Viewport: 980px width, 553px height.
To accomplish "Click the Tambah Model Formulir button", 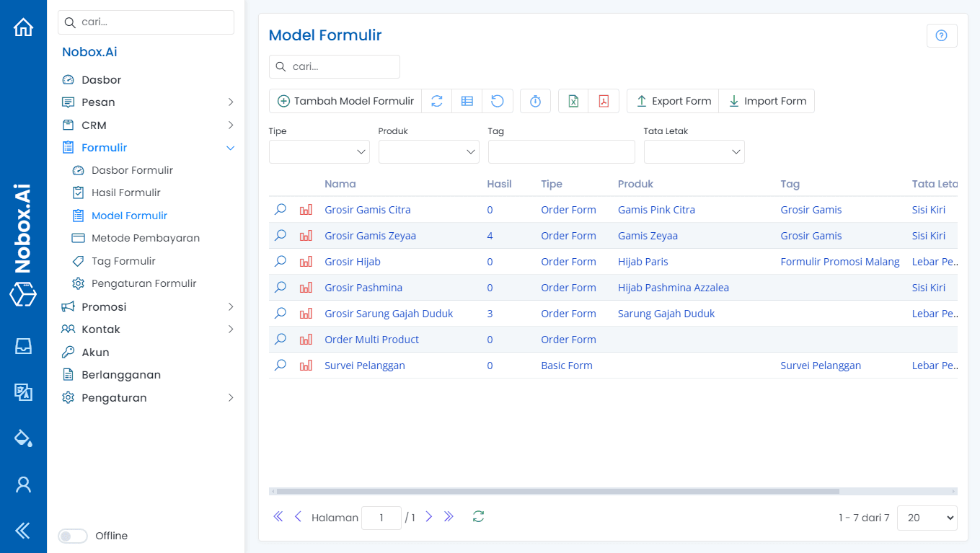I will pyautogui.click(x=345, y=101).
